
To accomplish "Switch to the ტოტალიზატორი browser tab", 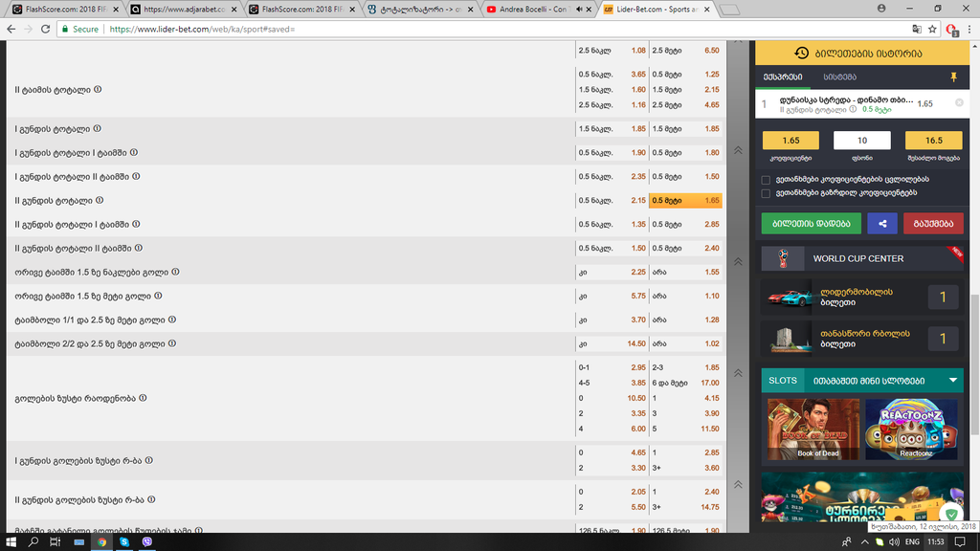I will pos(419,10).
